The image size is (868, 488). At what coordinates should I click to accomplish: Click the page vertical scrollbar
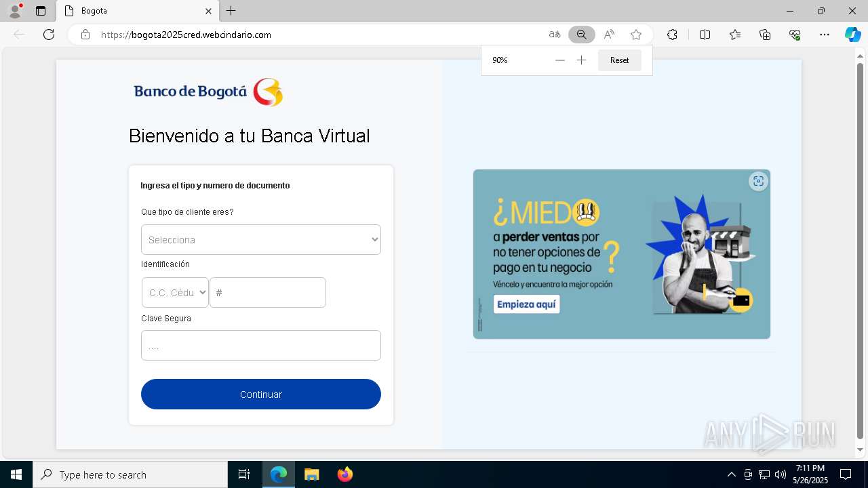[x=861, y=251]
